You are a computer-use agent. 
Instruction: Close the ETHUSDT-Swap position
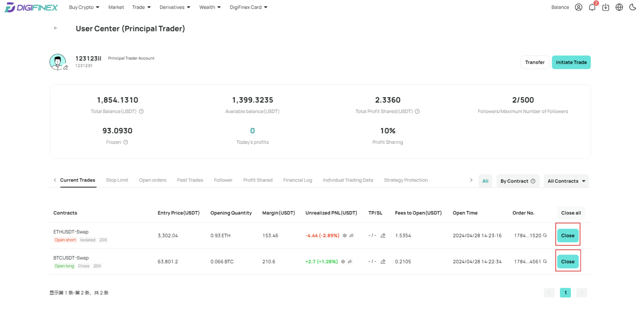[568, 235]
